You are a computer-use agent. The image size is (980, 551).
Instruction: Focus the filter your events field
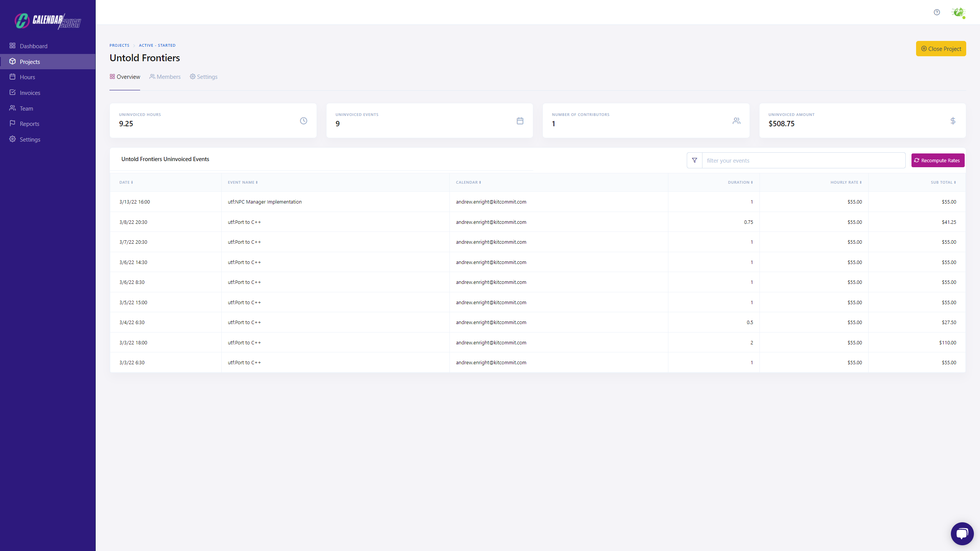(x=803, y=161)
